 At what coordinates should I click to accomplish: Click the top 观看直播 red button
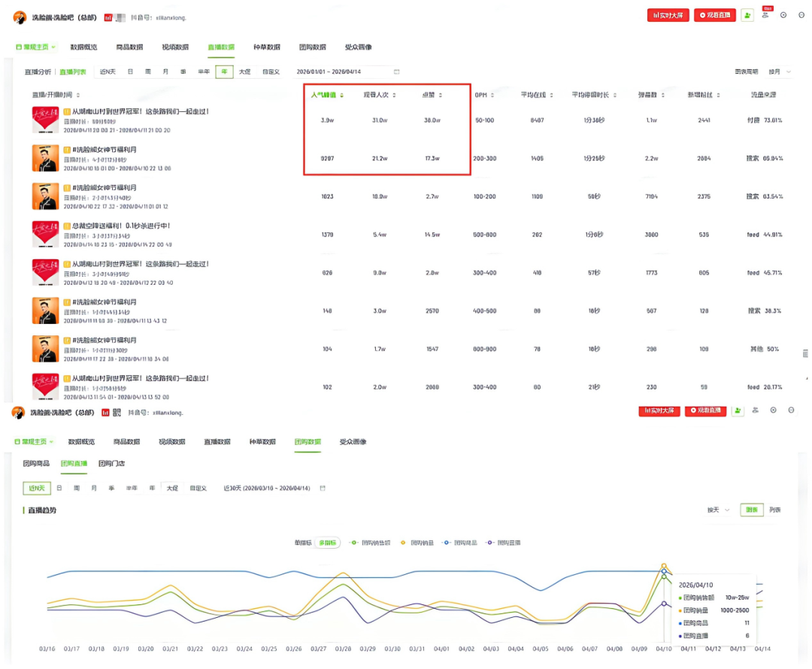click(x=714, y=15)
